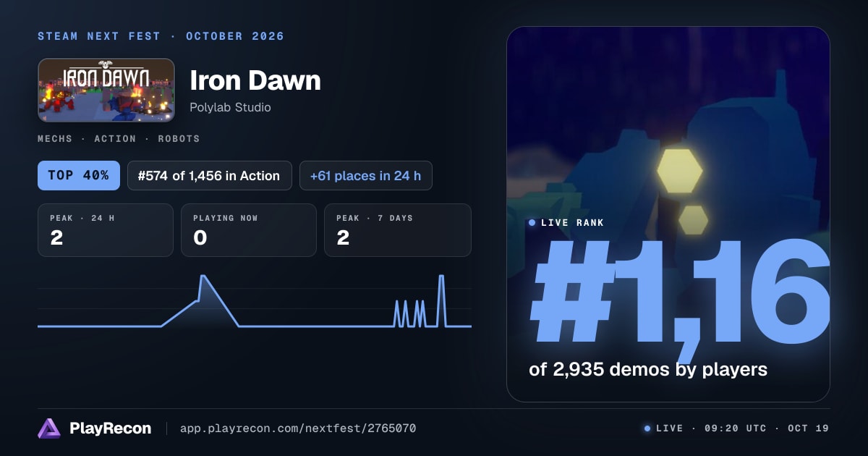The width and height of the screenshot is (868, 456).
Task: Click the footer LIVE status dot
Action: pyautogui.click(x=647, y=428)
